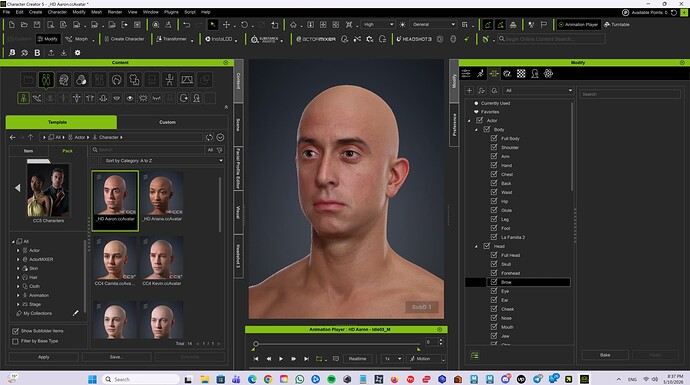Open Headshot 3 plugin
The width and height of the screenshot is (690, 385).
414,39
